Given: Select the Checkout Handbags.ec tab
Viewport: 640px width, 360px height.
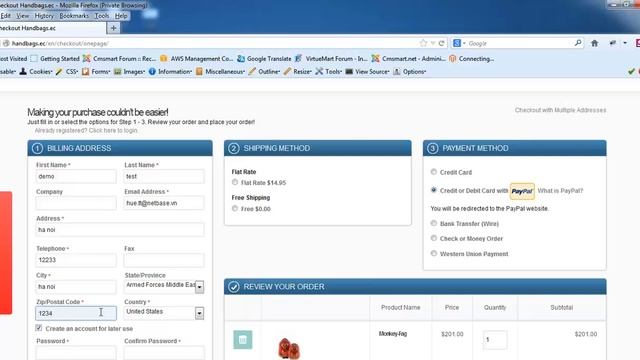Looking at the screenshot, I should (x=52, y=28).
